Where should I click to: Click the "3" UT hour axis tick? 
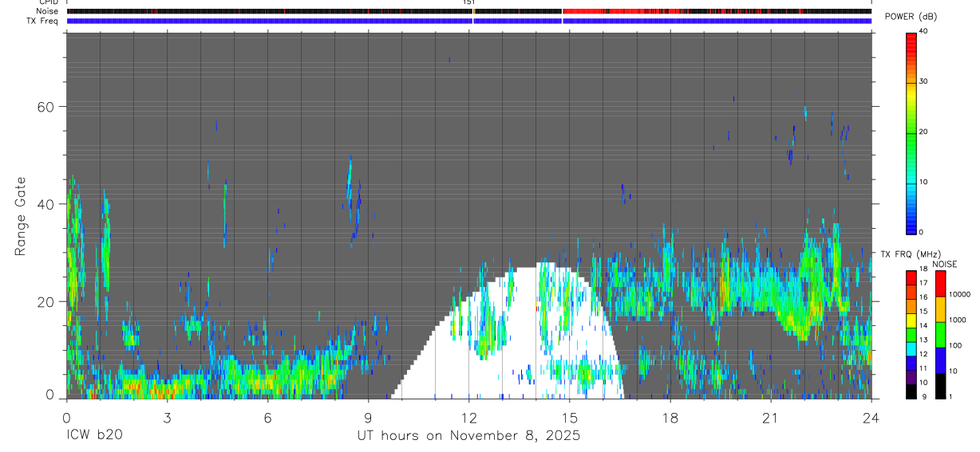tap(167, 416)
